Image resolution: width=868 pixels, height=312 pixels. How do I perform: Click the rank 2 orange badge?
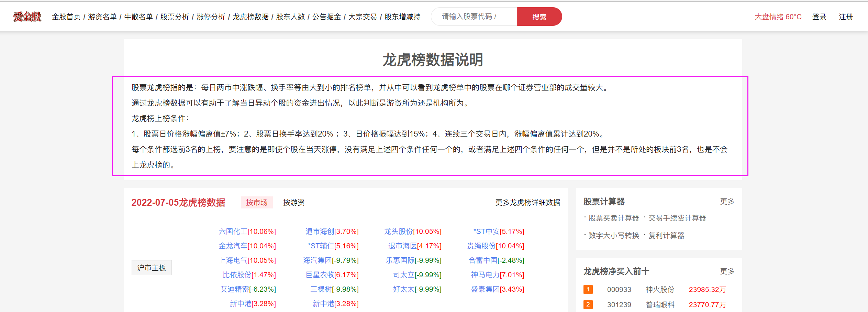click(588, 304)
